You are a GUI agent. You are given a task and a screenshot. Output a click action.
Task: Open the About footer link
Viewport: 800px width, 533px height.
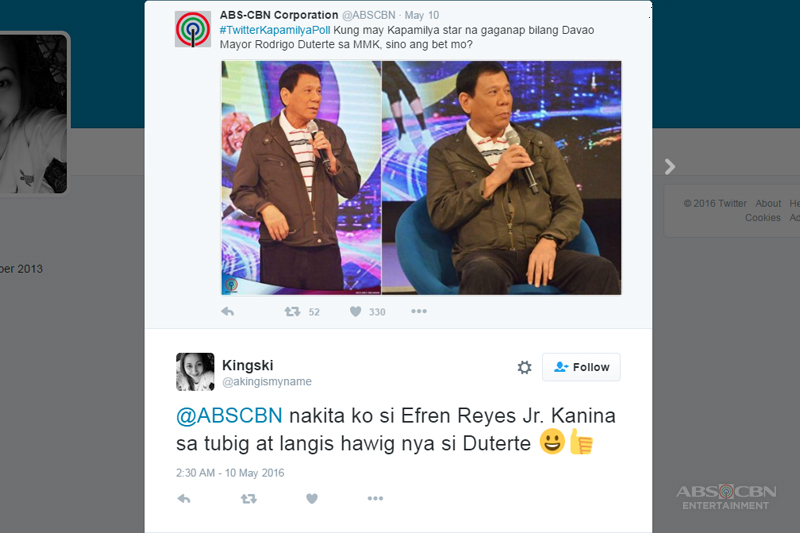(768, 204)
